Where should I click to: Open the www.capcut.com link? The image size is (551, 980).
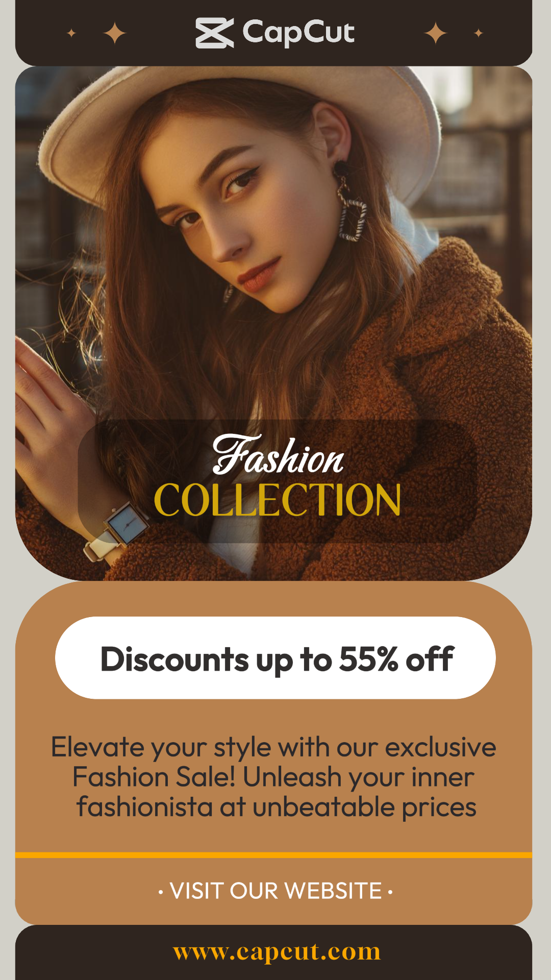277,952
